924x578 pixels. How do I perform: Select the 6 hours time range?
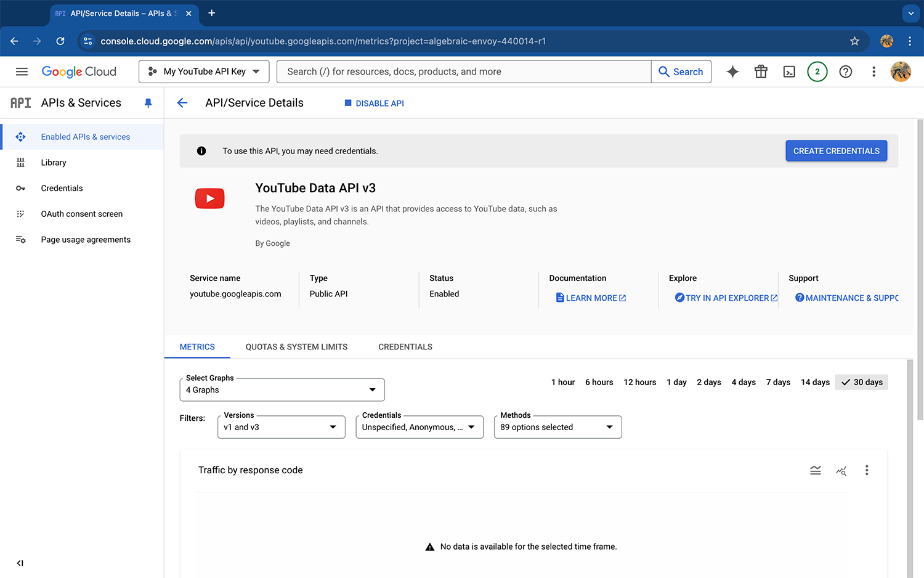599,382
